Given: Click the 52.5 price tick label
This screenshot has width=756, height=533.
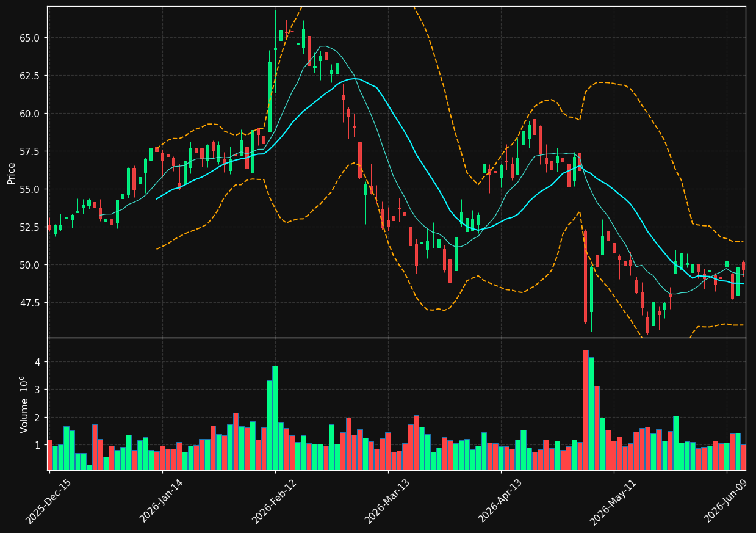Looking at the screenshot, I should [x=30, y=227].
